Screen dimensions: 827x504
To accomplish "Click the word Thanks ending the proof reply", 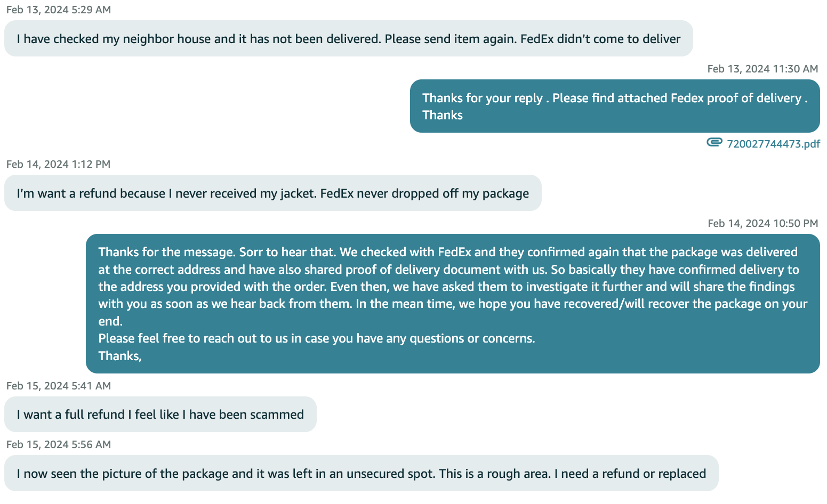I will pos(443,115).
